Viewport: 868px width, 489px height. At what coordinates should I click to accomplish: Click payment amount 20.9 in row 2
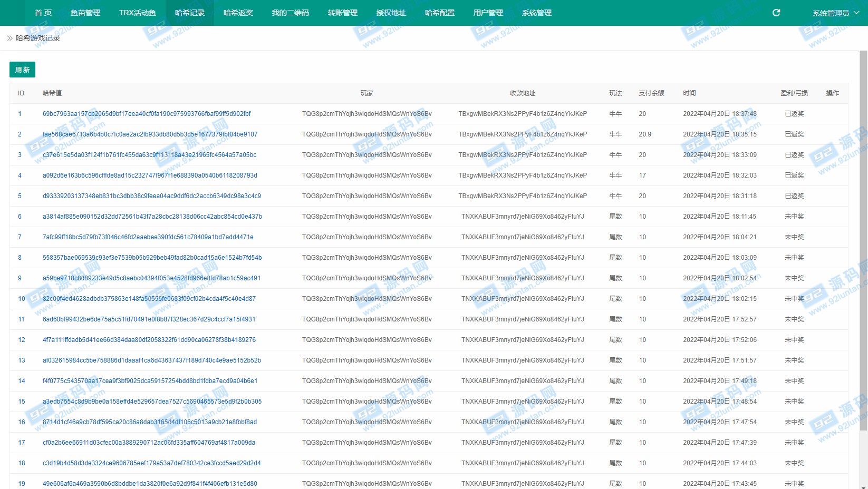pyautogui.click(x=645, y=134)
